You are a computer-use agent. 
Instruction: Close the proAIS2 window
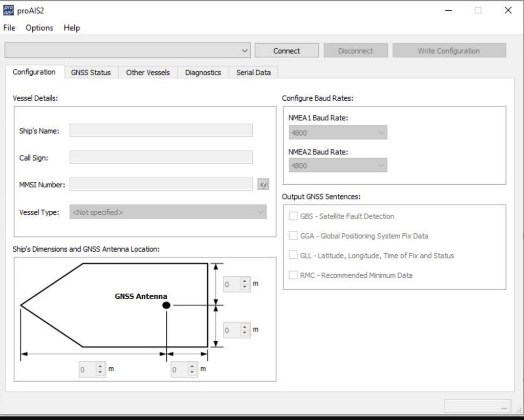tap(508, 10)
